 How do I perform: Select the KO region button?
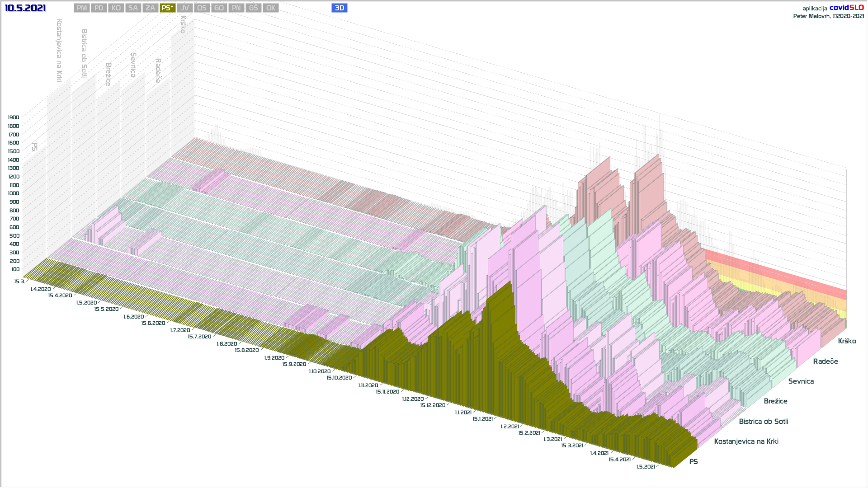point(116,8)
